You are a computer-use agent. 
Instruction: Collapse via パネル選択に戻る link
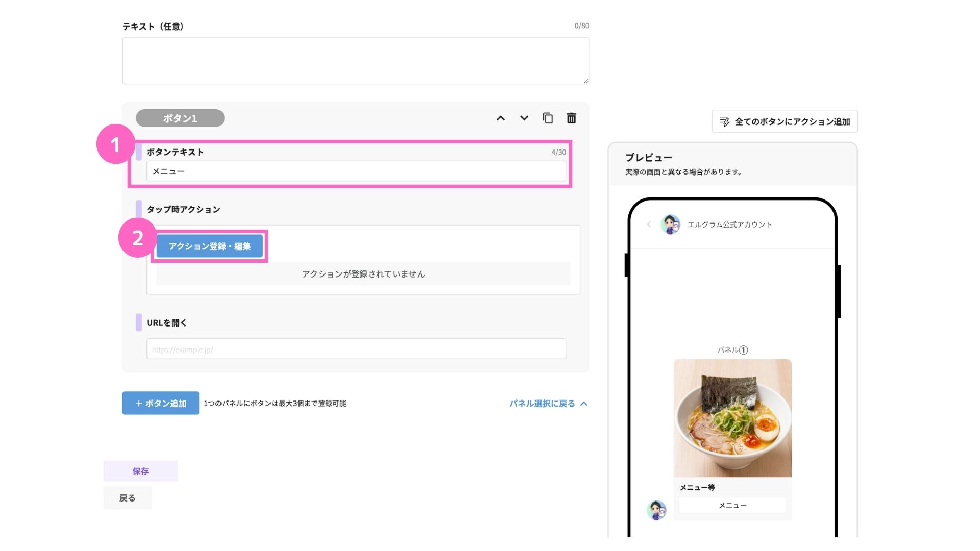[548, 404]
